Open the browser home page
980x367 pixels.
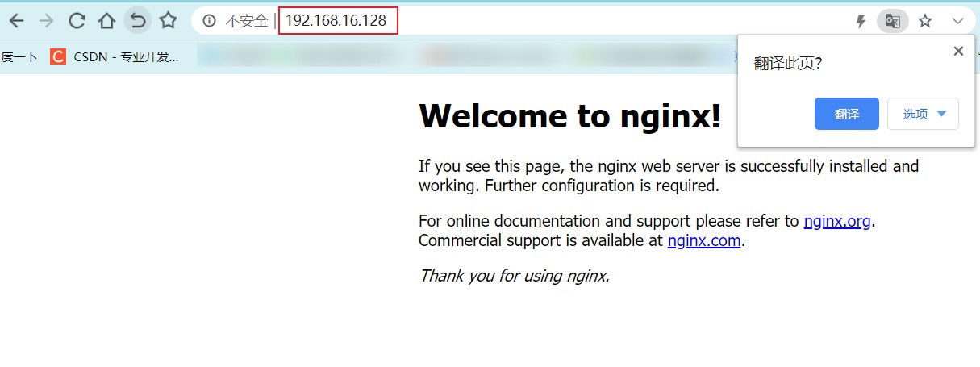click(x=106, y=21)
